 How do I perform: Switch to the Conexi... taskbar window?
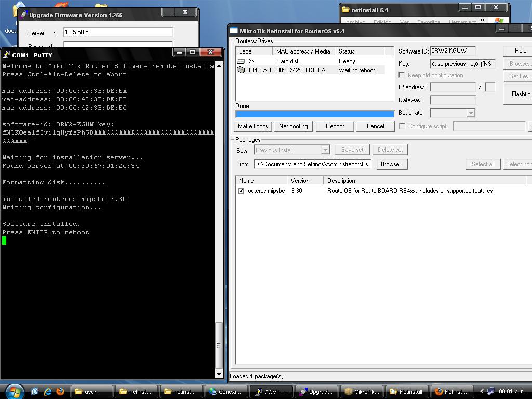point(225,391)
